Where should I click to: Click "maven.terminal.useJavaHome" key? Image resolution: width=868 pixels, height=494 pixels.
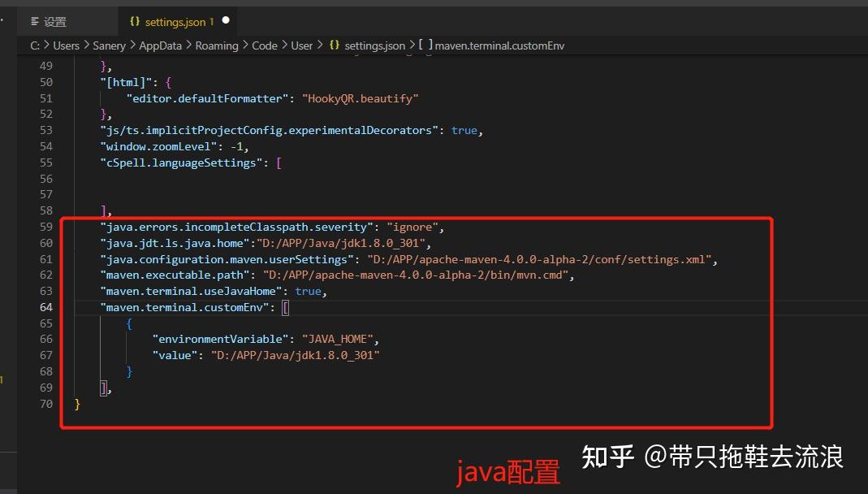click(x=191, y=292)
